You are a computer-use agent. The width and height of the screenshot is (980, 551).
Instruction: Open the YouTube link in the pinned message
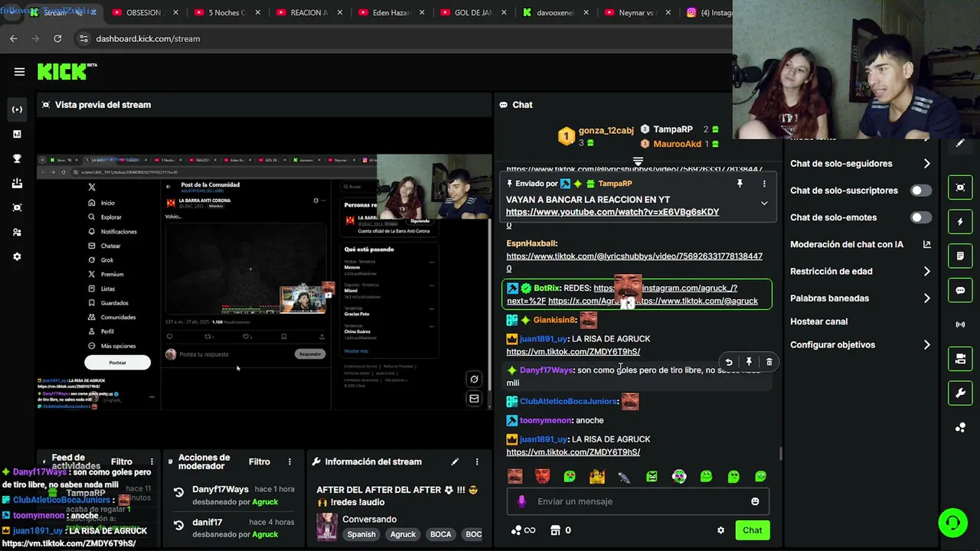pyautogui.click(x=612, y=212)
